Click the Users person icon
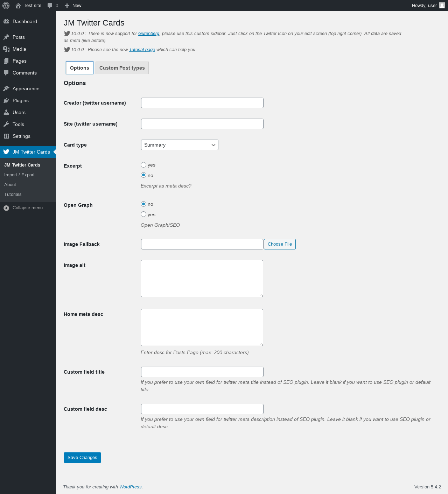 [6, 112]
